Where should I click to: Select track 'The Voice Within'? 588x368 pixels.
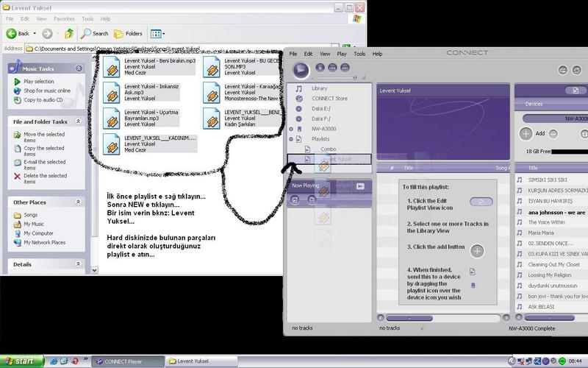546,222
